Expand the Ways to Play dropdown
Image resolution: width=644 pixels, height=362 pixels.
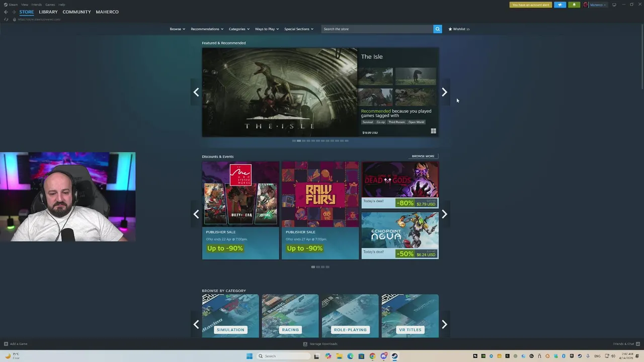point(267,29)
